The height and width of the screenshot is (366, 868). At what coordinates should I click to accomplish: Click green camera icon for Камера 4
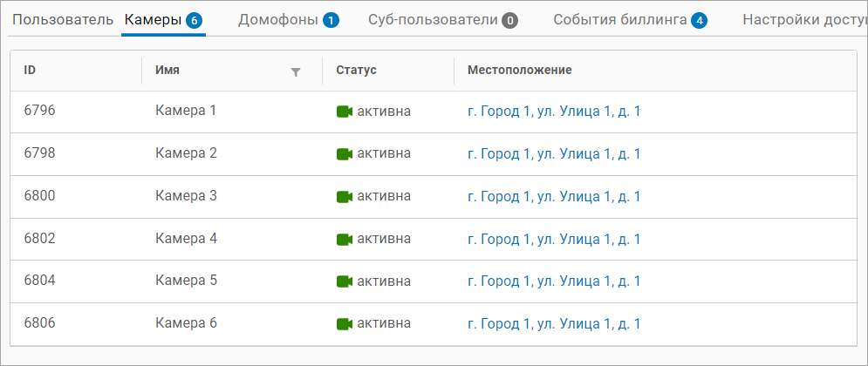coord(344,239)
